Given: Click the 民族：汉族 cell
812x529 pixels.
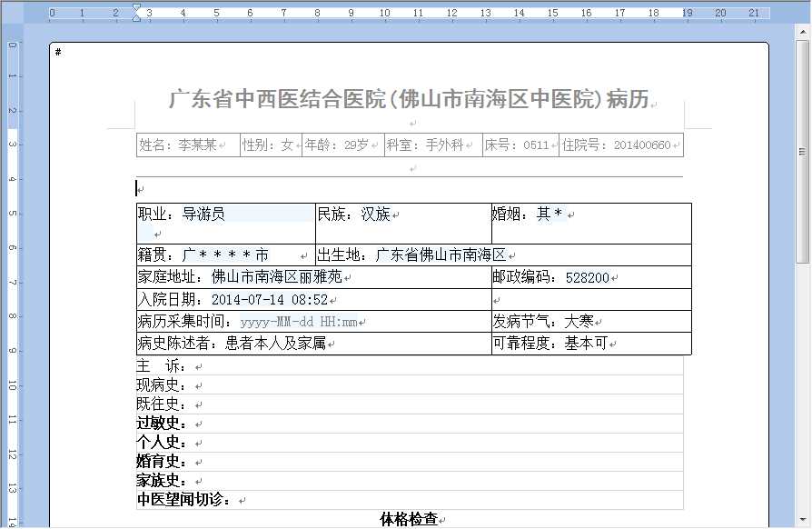Looking at the screenshot, I should point(403,224).
